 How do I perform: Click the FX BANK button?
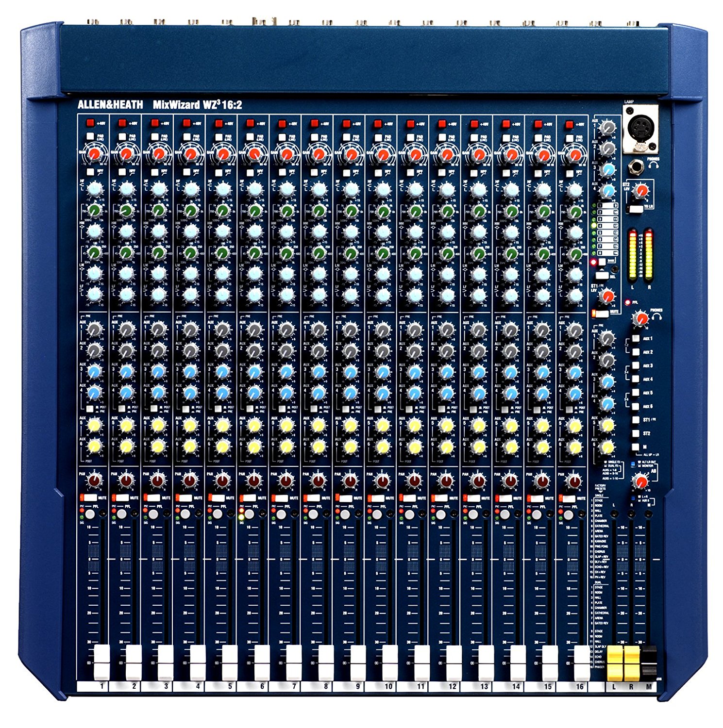[x=602, y=262]
